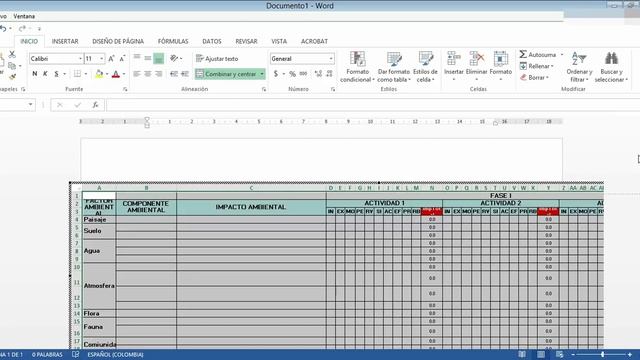This screenshot has width=640, height=360.
Task: Open the DISEÑO DE PÁGINA tab
Action: coord(118,41)
